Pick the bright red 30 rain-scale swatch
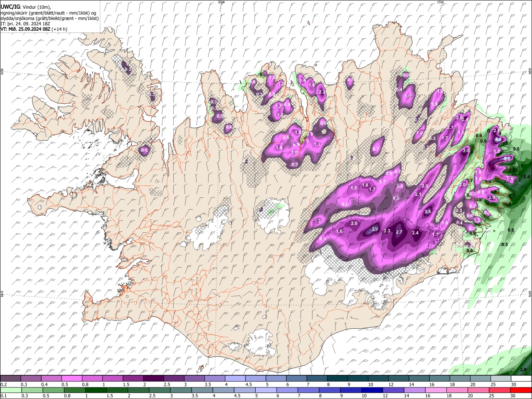532x399 pixels. click(521, 390)
